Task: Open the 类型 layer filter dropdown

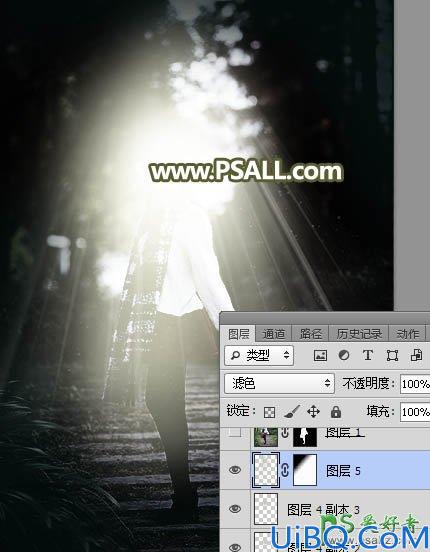Action: 259,356
